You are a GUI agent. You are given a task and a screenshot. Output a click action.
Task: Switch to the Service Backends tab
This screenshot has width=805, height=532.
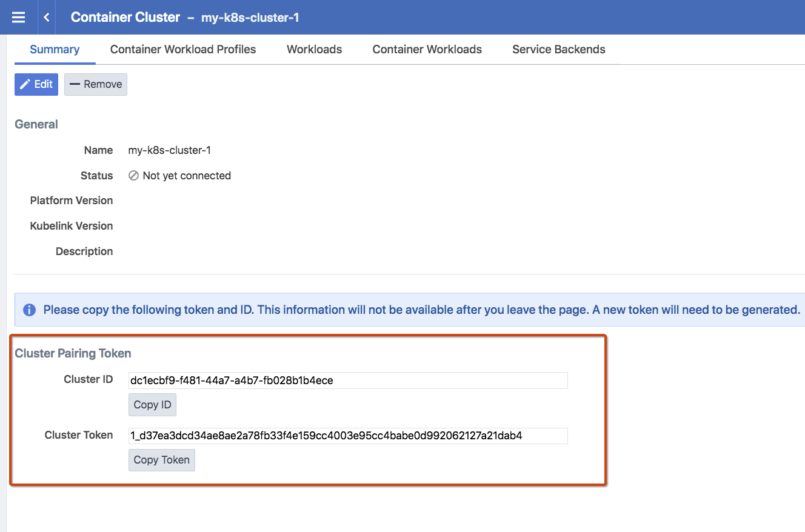pyautogui.click(x=558, y=49)
